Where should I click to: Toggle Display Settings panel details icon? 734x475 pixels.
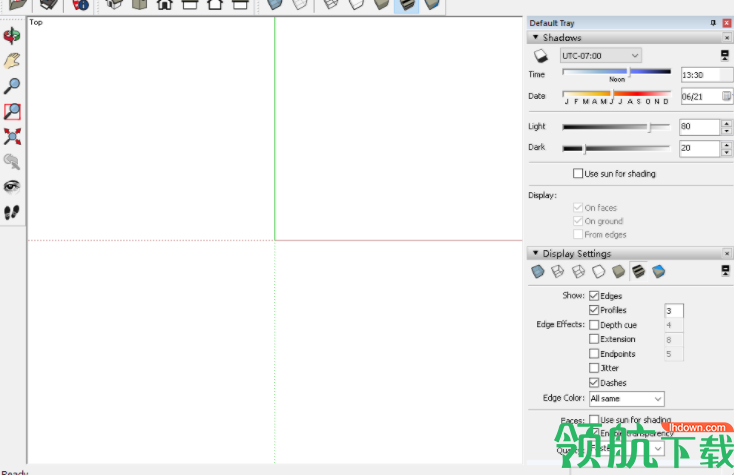pos(725,270)
